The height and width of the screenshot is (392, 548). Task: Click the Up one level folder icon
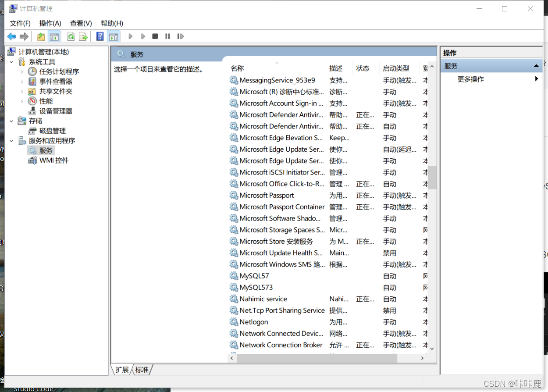click(x=41, y=36)
